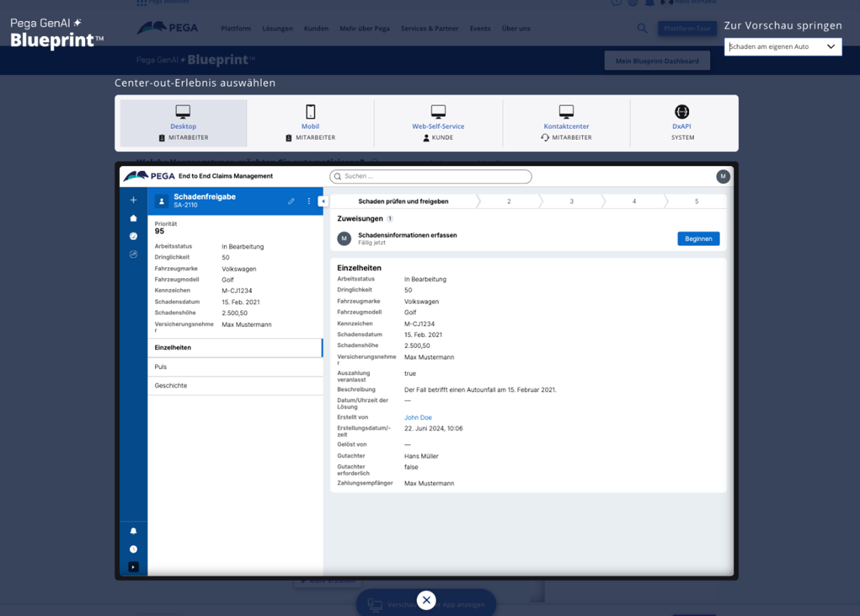
Task: Open the John Doe link
Action: click(x=418, y=418)
